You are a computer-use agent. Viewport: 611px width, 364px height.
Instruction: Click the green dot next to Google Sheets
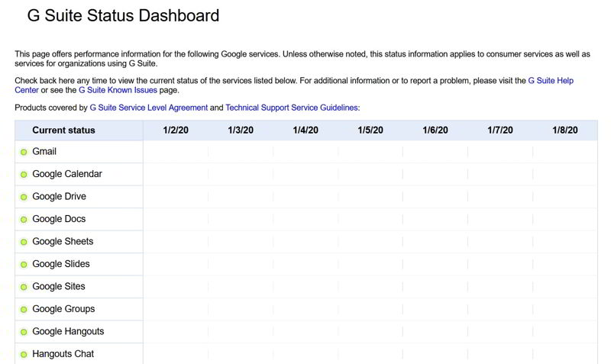click(x=24, y=242)
